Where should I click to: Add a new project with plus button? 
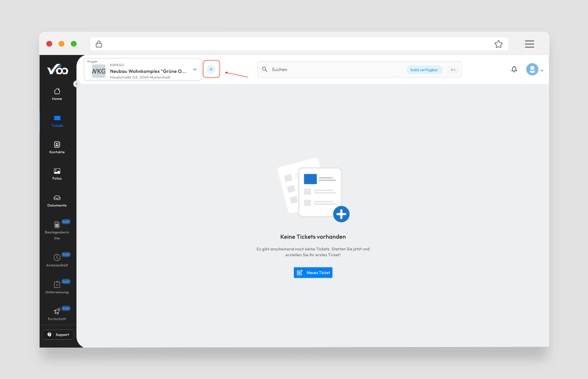[211, 69]
